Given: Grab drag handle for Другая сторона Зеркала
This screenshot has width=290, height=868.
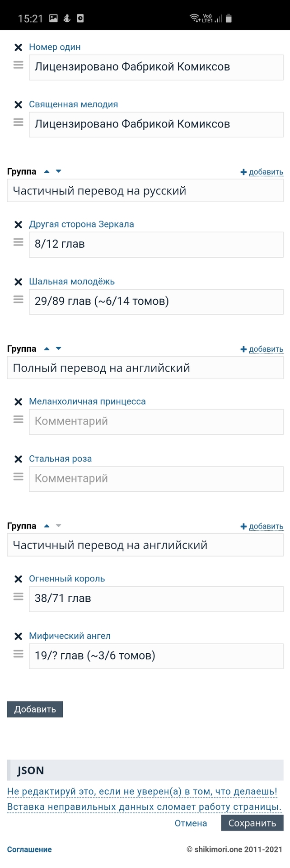Looking at the screenshot, I should 18,242.
